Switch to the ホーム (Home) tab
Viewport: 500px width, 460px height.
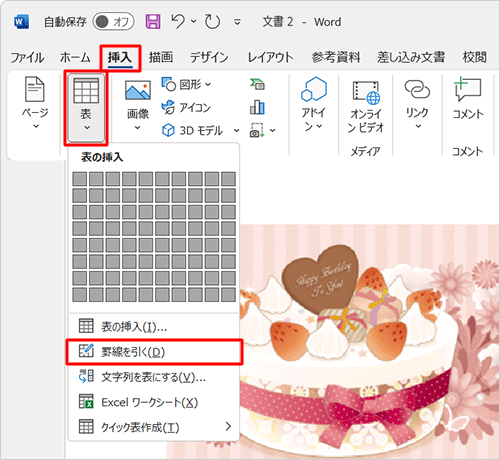[75, 58]
